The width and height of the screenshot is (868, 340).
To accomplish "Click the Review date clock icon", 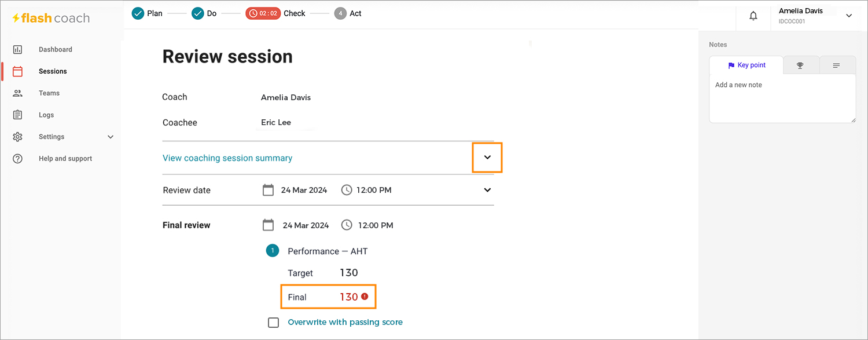I will click(x=347, y=190).
